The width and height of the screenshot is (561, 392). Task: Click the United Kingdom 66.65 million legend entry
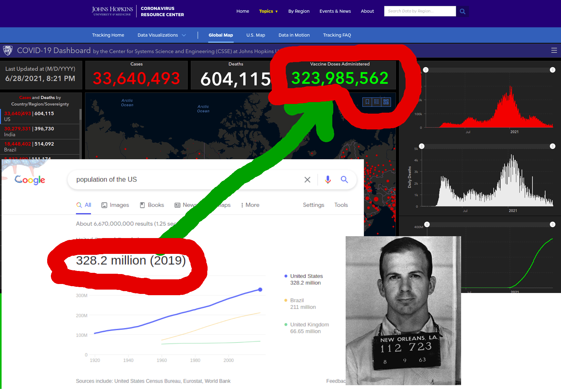pyautogui.click(x=307, y=328)
